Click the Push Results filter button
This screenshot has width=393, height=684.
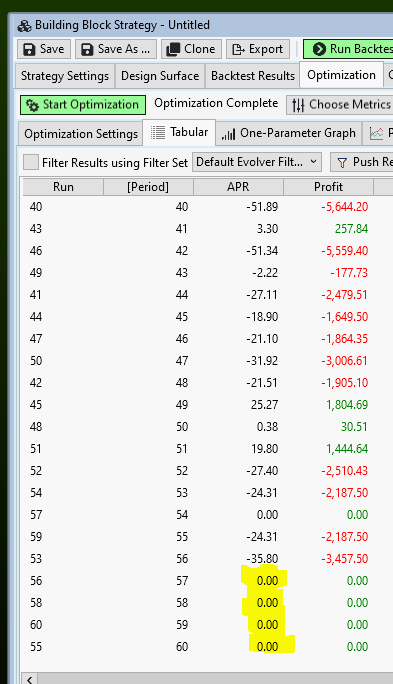tap(362, 162)
